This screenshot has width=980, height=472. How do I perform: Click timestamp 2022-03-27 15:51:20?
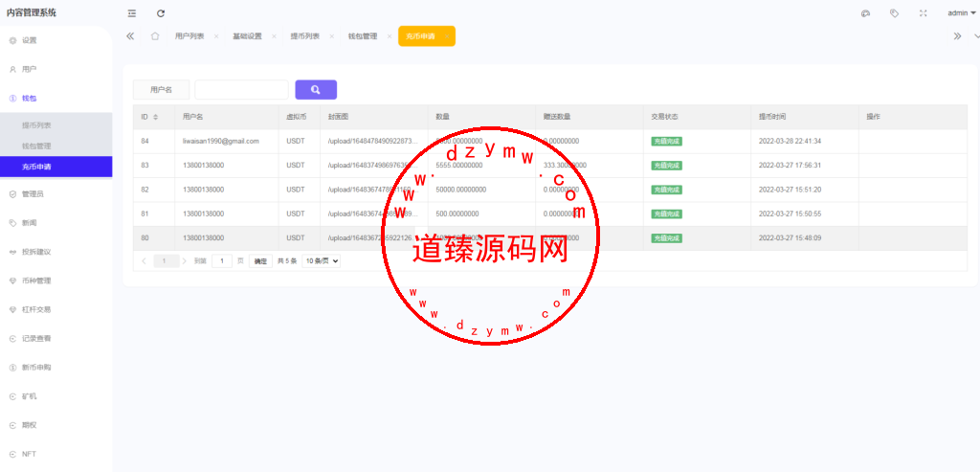pos(790,190)
